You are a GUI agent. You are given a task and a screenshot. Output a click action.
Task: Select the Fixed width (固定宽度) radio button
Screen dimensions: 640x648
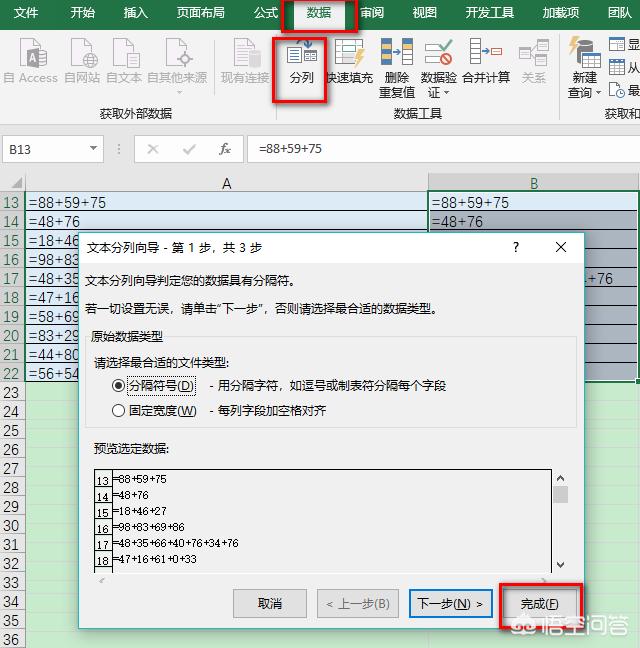pos(118,410)
